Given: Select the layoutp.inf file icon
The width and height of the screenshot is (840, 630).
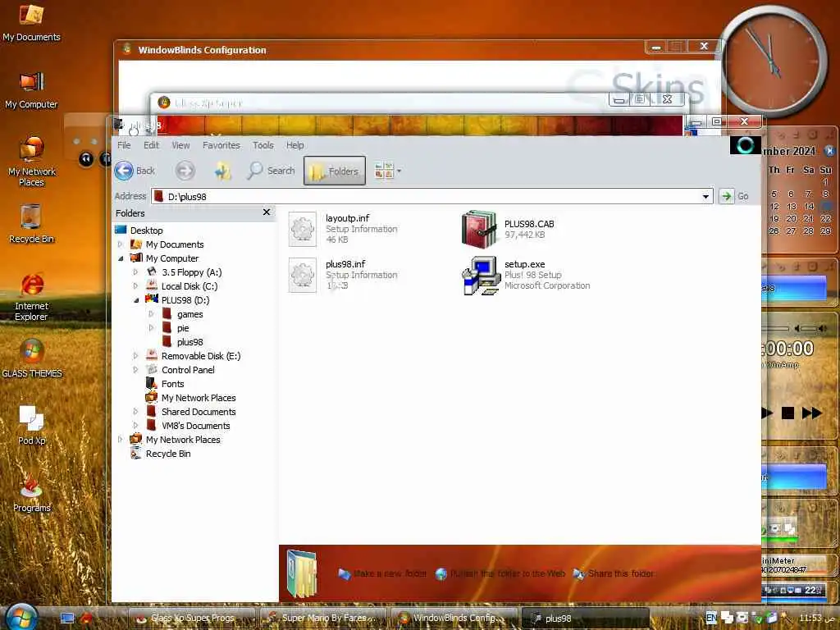Looking at the screenshot, I should [302, 229].
